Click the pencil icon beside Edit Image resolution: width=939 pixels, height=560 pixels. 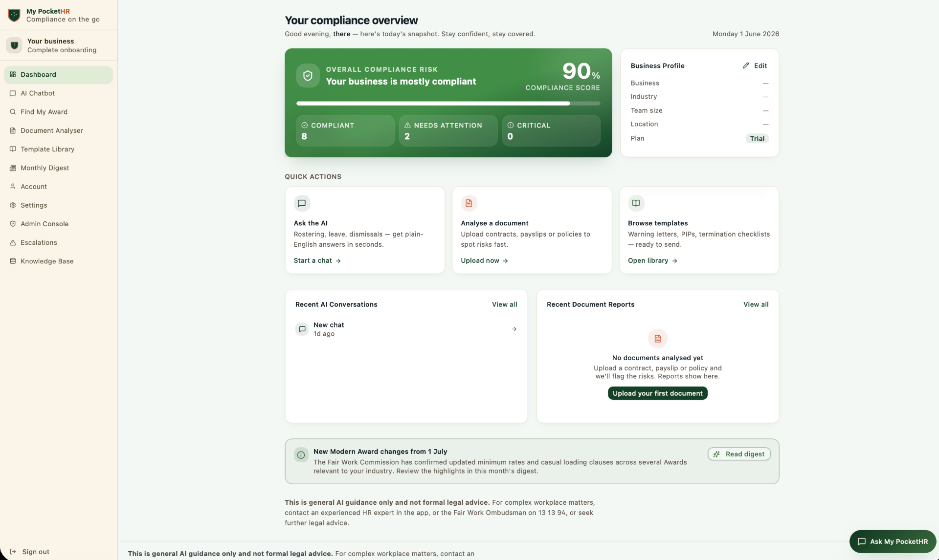(x=746, y=65)
